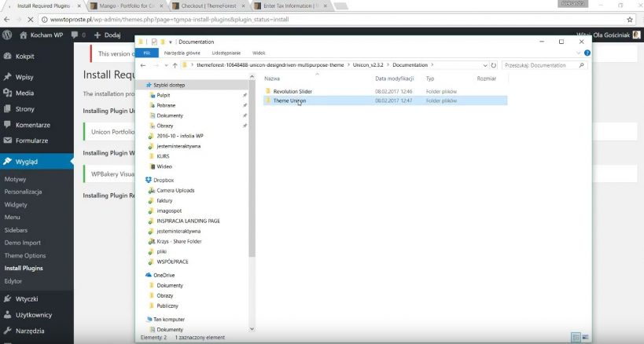Viewport: 644px width, 344px height.
Task: Open the Udostępnianie ribbon tab
Action: (x=226, y=53)
